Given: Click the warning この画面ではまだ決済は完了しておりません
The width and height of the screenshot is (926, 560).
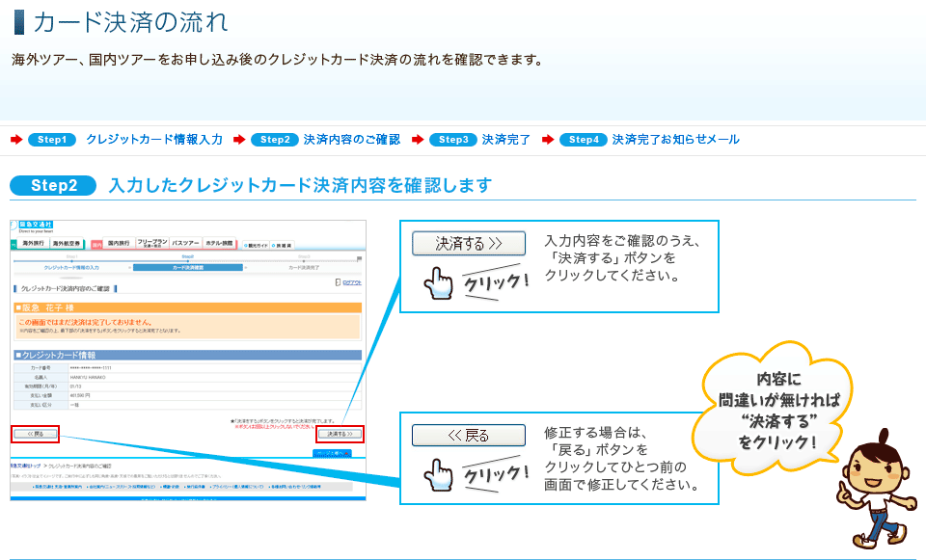Looking at the screenshot, I should point(86,322).
